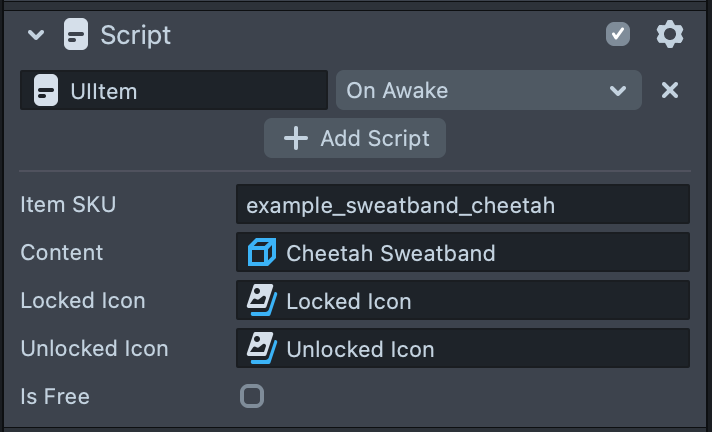Click the UIItem script file icon
This screenshot has width=712, height=432.
pos(45,91)
